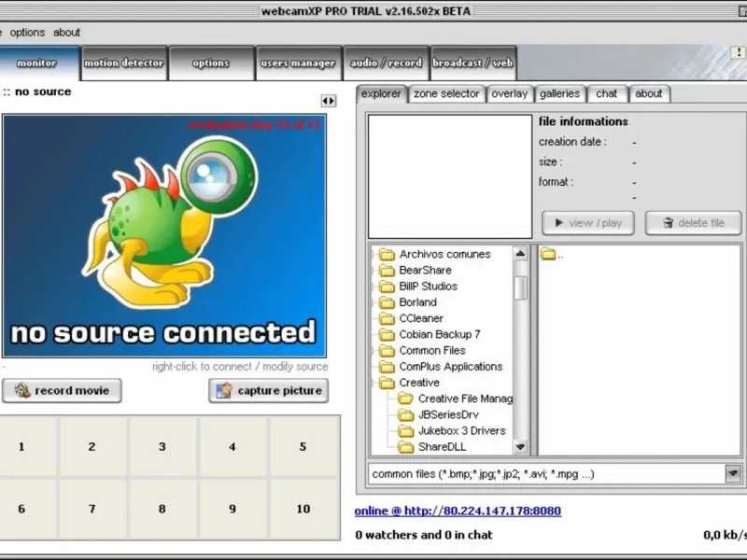The width and height of the screenshot is (747, 560).
Task: Expand the CCleaner tree node
Action: pyautogui.click(x=373, y=318)
